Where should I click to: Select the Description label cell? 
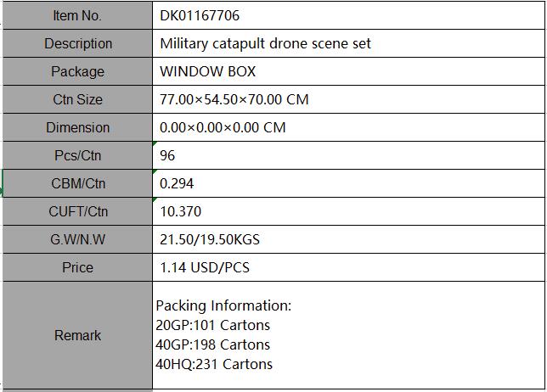77,43
